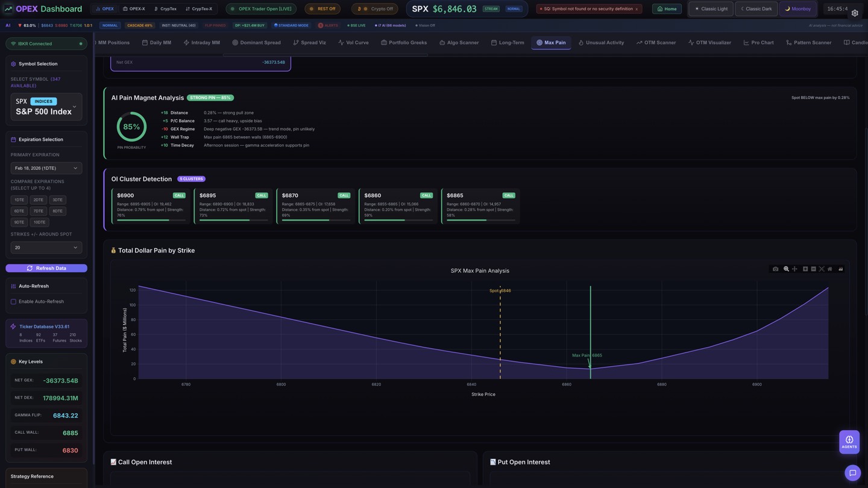
Task: Select the 3DTE compare expiration
Action: point(57,200)
